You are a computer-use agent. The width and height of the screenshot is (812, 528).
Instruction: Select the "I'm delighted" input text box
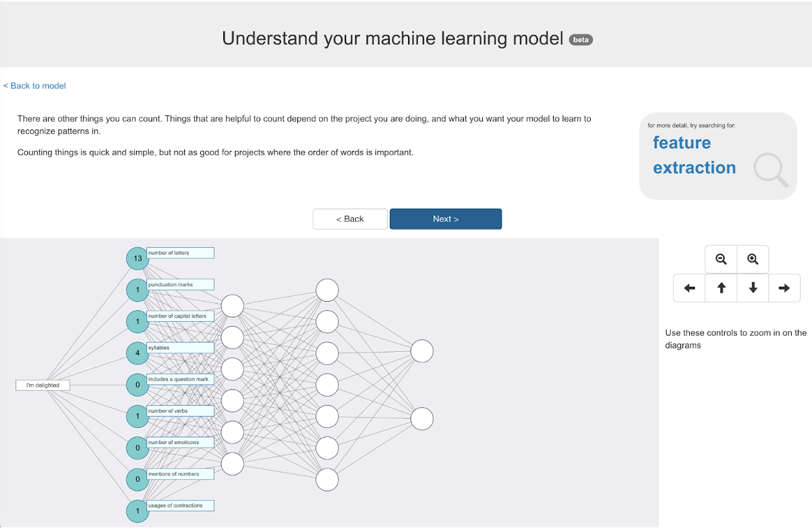(x=43, y=386)
